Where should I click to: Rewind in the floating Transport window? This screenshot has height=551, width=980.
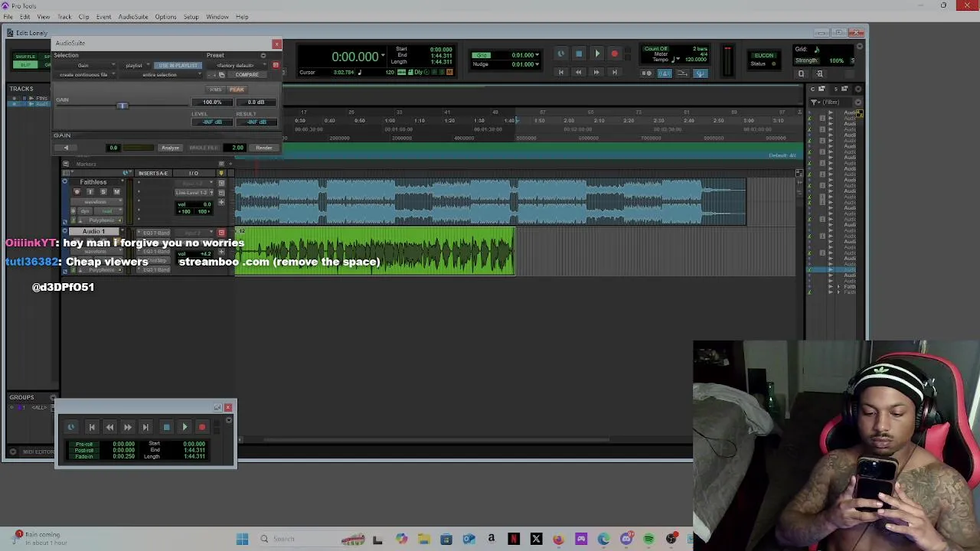tap(109, 428)
